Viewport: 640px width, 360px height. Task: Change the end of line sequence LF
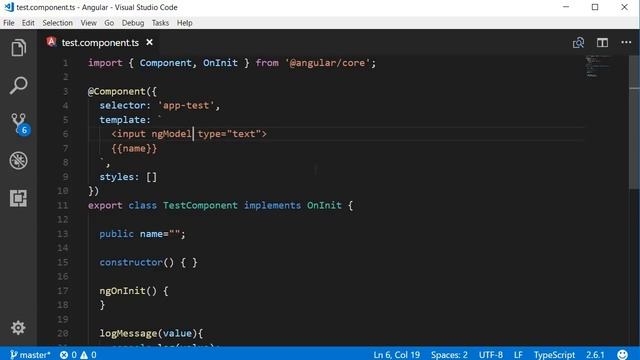518,354
